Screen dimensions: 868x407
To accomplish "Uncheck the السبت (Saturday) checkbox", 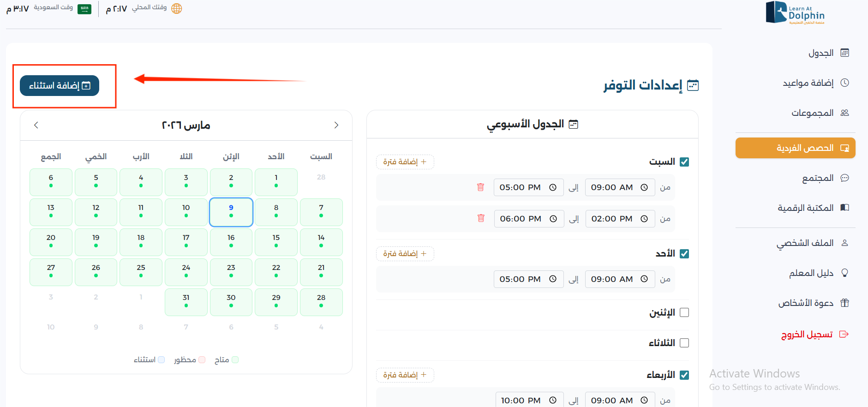I will 684,162.
